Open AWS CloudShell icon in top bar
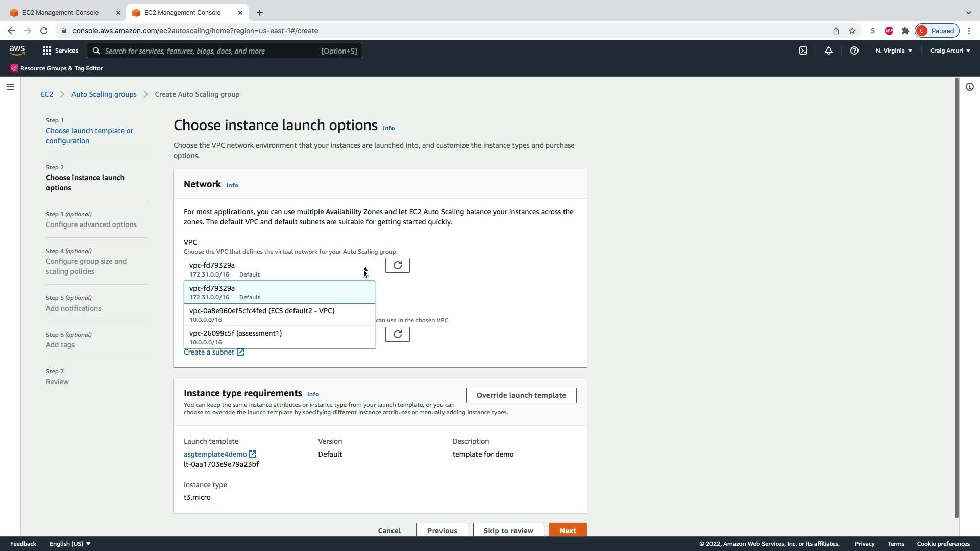Image resolution: width=980 pixels, height=551 pixels. coord(803,51)
